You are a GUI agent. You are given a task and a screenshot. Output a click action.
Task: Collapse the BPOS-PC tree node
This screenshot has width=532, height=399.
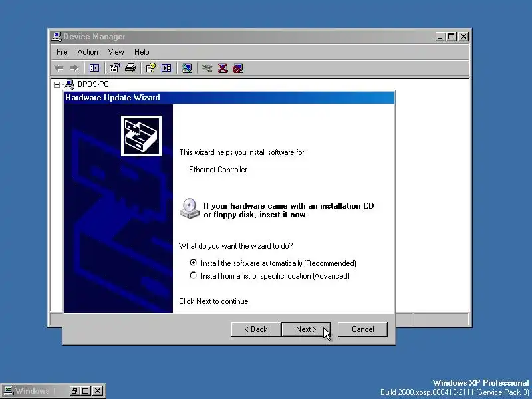pyautogui.click(x=57, y=85)
